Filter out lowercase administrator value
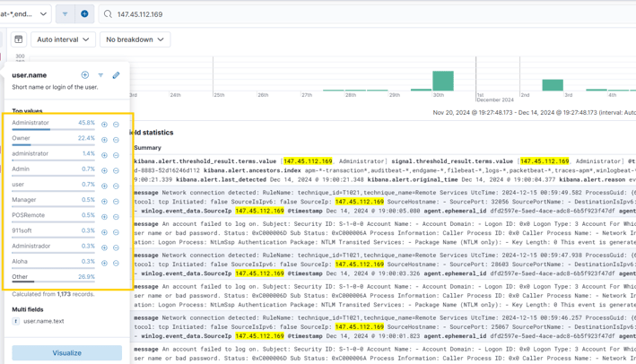The image size is (636, 364). [116, 155]
